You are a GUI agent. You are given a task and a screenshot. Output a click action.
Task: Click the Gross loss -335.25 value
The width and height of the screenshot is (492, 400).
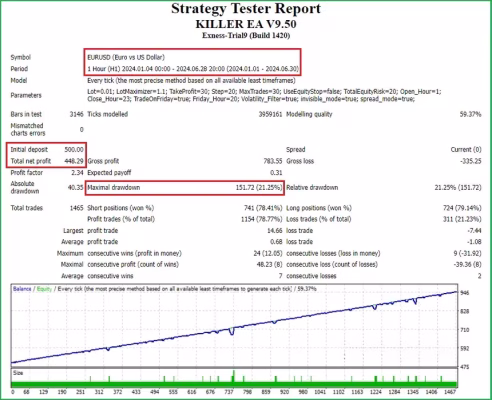[x=471, y=161]
